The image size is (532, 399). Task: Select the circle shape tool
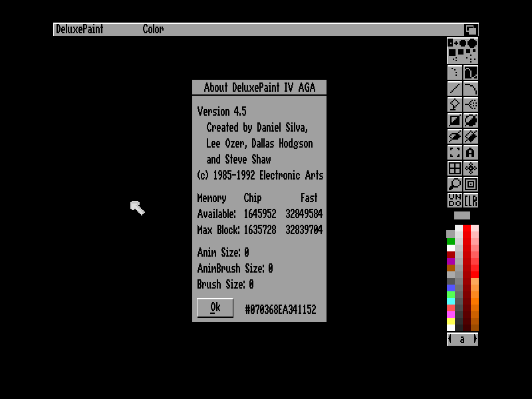tap(471, 120)
